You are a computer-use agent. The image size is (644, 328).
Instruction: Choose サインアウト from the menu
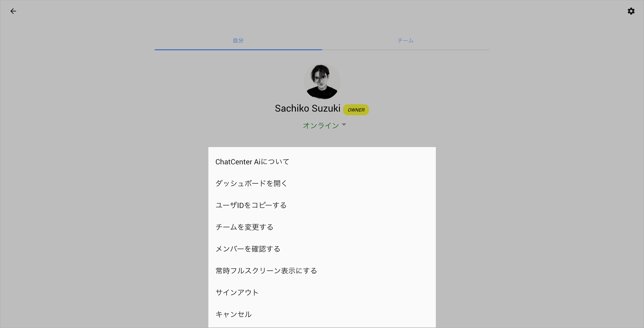coord(237,292)
